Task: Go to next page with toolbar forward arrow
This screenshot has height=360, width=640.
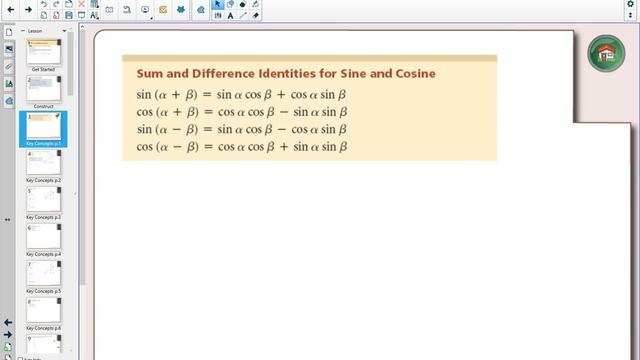Action: (x=28, y=9)
